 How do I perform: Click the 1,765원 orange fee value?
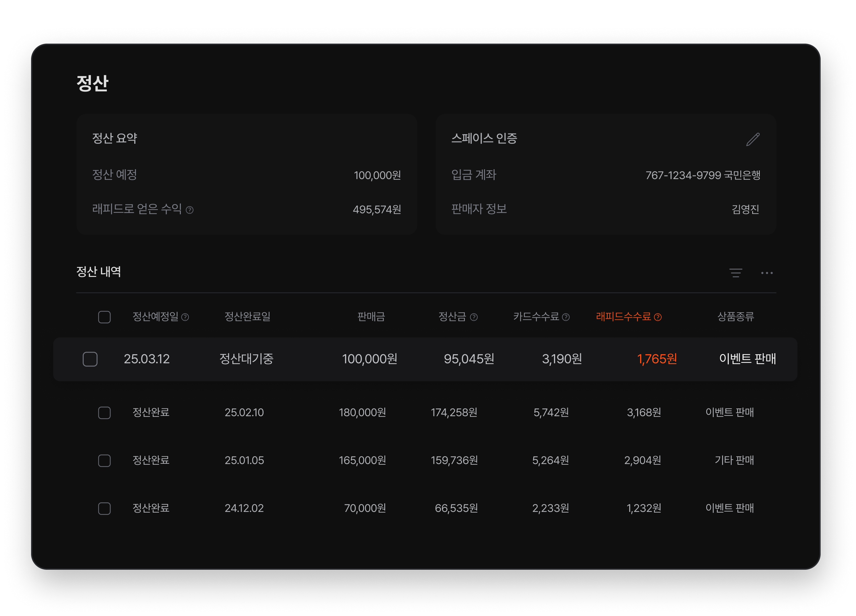pos(658,360)
